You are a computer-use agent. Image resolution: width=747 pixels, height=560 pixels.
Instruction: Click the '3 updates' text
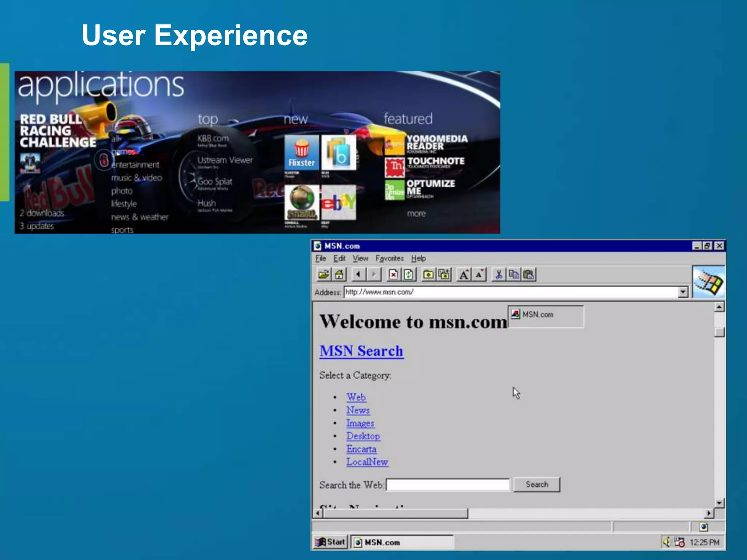(37, 226)
